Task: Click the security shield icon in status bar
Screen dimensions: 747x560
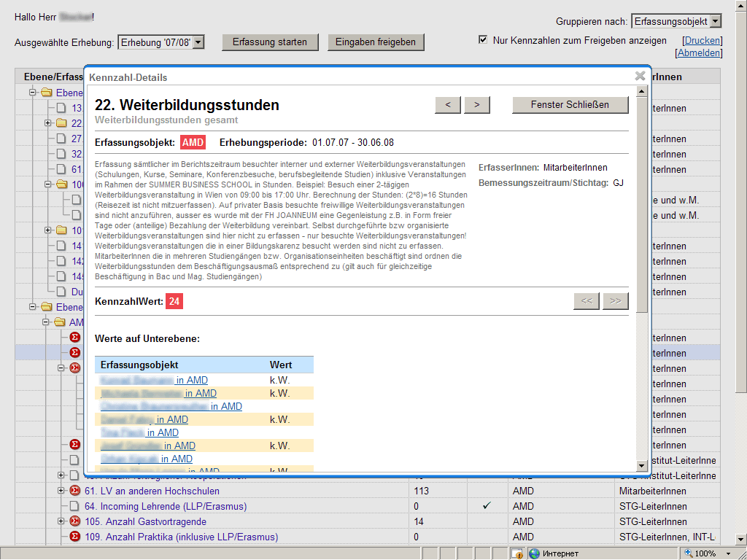Action: pos(516,553)
